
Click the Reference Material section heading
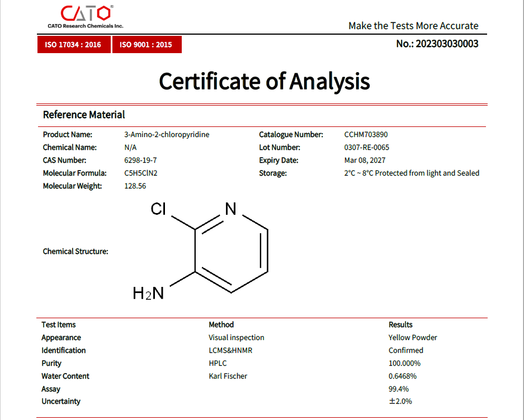[84, 115]
